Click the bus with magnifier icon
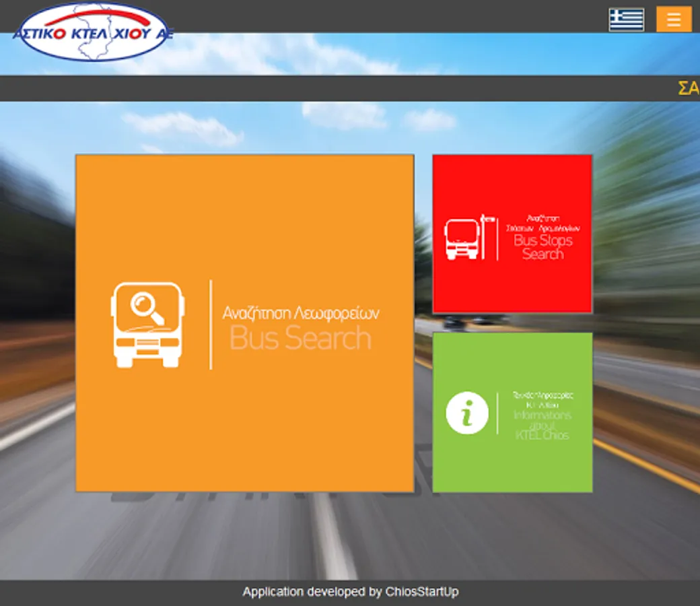700x606 pixels. click(x=148, y=325)
